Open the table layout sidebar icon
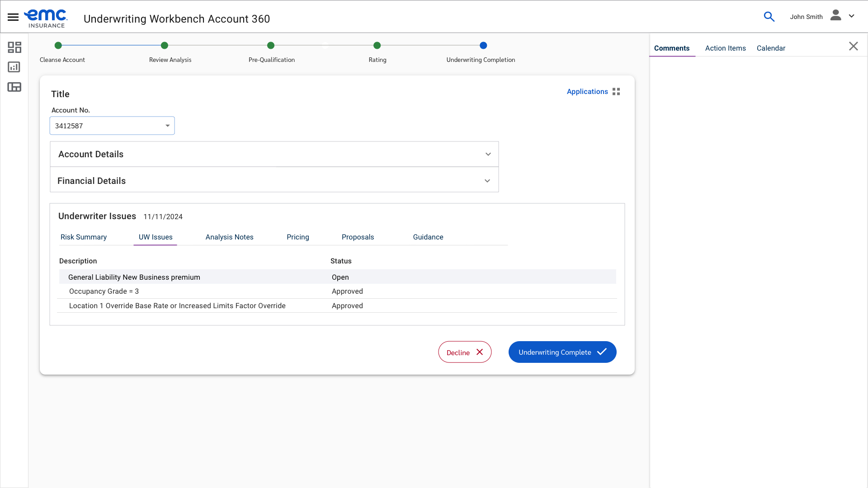Viewport: 868px width, 488px height. coord(14,87)
